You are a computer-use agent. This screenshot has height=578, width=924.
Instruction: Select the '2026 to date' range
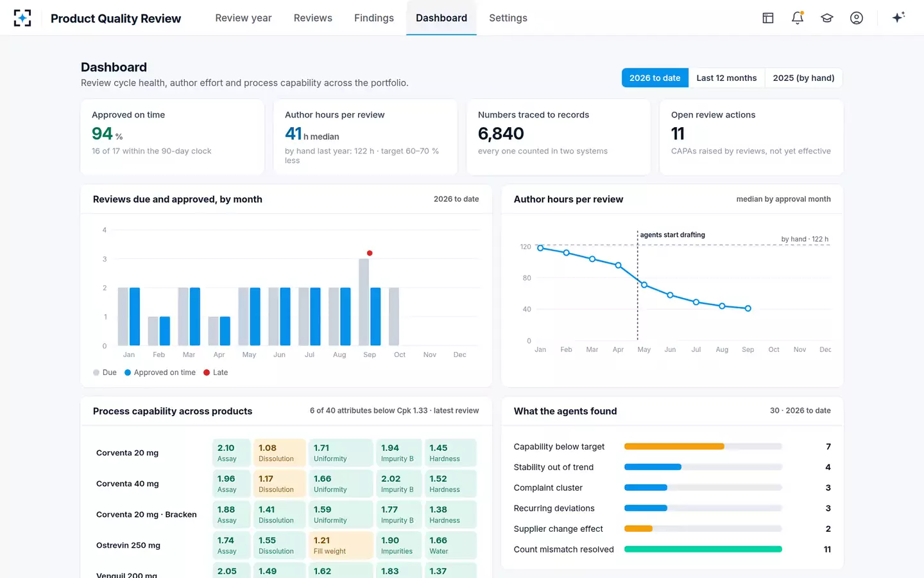tap(654, 78)
